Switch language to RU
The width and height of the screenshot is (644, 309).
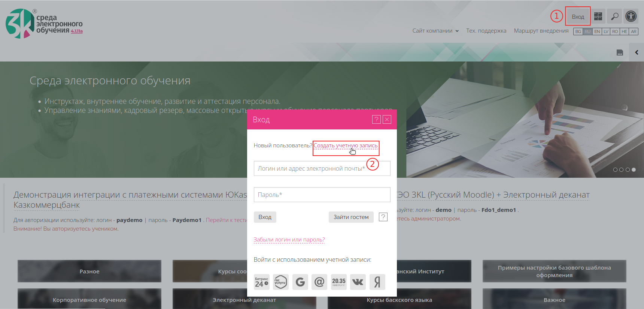587,31
